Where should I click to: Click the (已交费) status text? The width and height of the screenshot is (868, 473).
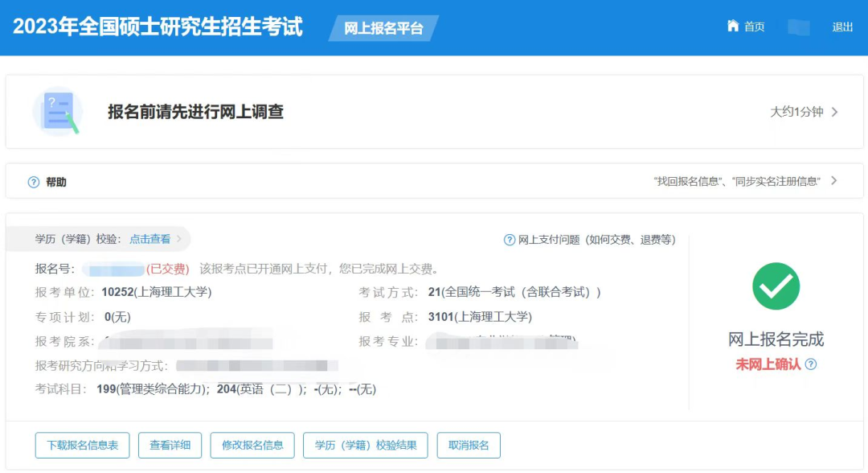pos(168,269)
